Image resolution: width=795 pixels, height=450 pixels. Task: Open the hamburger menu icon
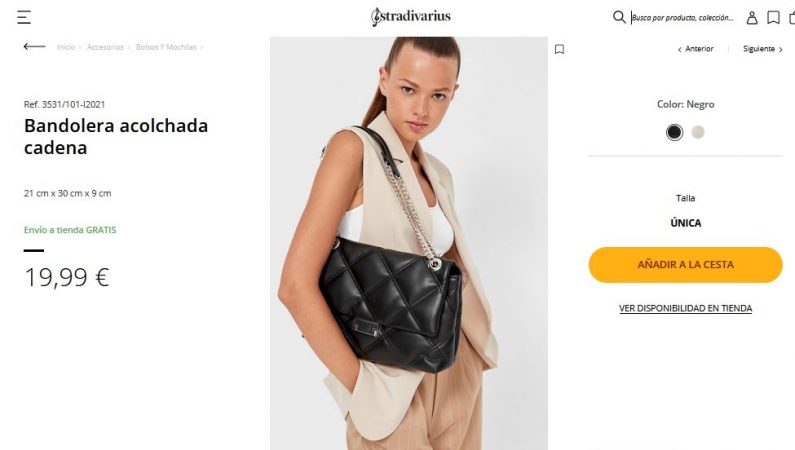click(24, 17)
